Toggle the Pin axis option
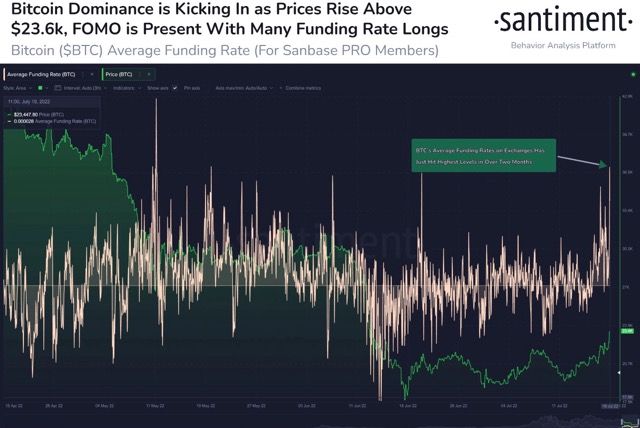640x428 pixels. pyautogui.click(x=192, y=88)
